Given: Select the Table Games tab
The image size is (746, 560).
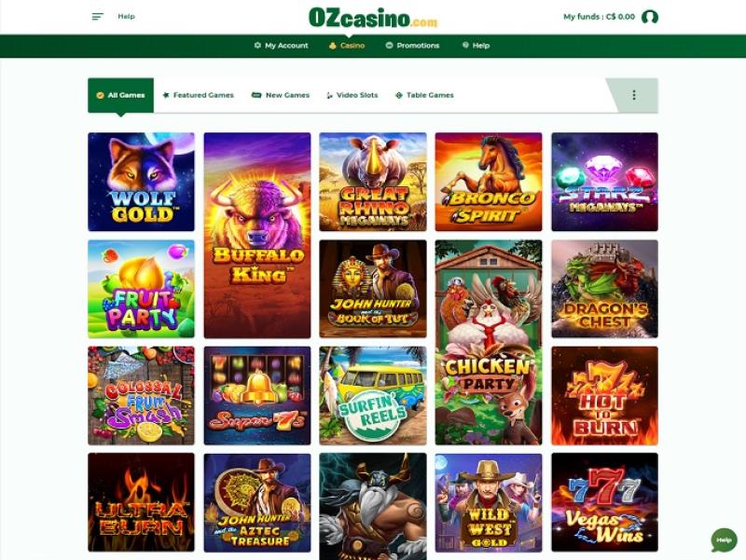Looking at the screenshot, I should [x=424, y=95].
